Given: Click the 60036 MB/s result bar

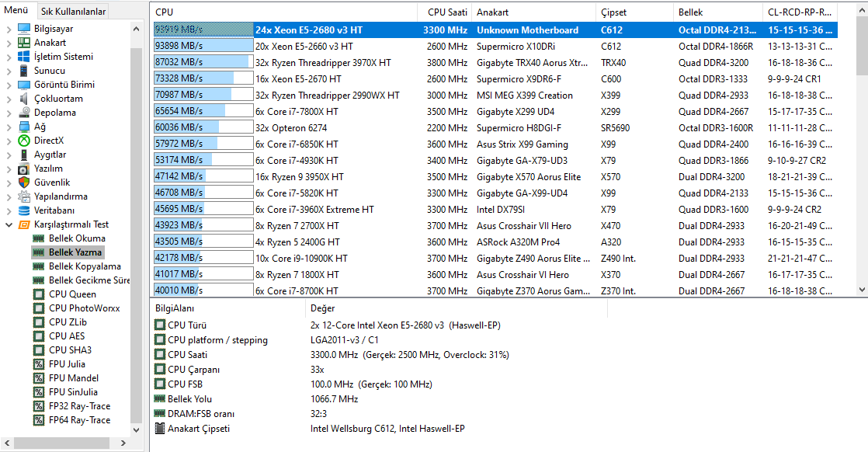Looking at the screenshot, I should 203,127.
